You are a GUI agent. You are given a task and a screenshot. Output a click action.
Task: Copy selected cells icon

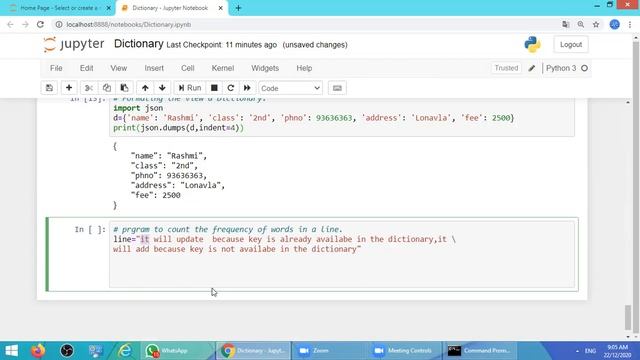107,88
